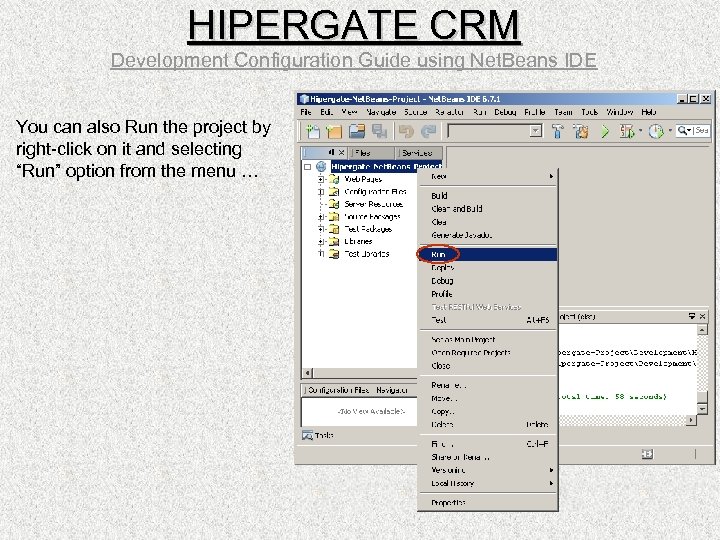
Task: Click the green Run Main Project arrow
Action: pos(605,132)
